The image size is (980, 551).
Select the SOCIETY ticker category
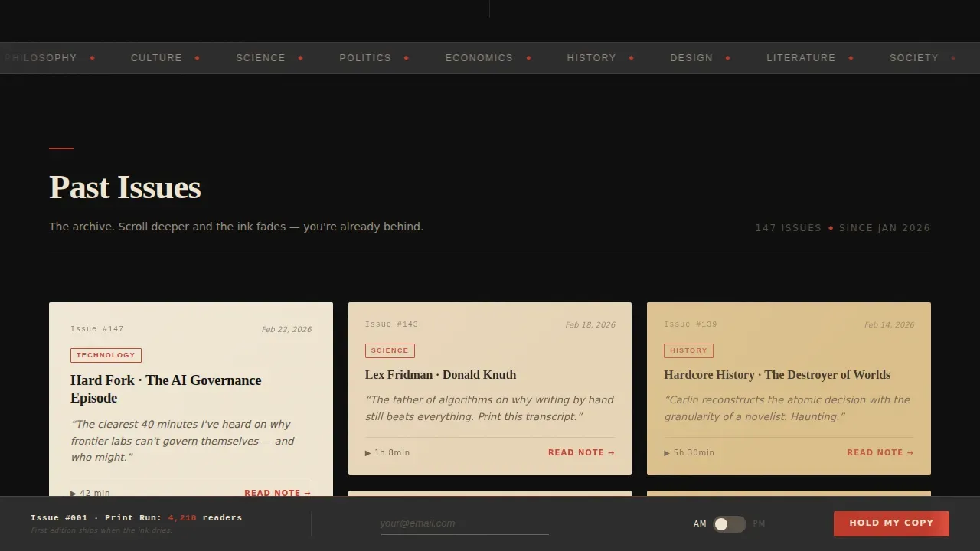(x=913, y=58)
